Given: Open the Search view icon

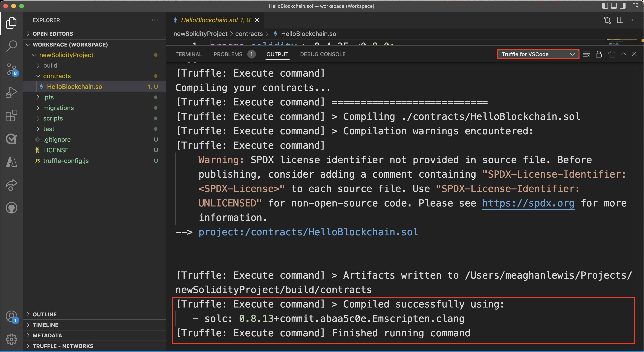Looking at the screenshot, I should pos(11,46).
